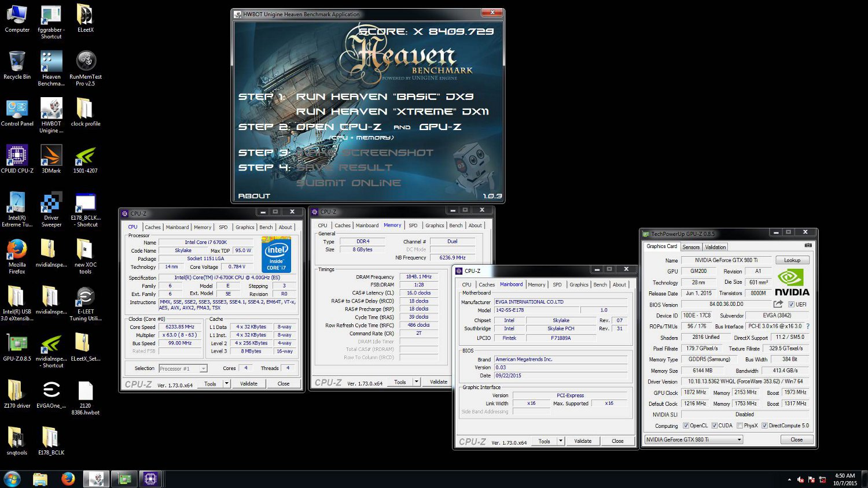Run Heaven "BASIC" DX9 benchmark
The image size is (868, 488).
point(385,97)
